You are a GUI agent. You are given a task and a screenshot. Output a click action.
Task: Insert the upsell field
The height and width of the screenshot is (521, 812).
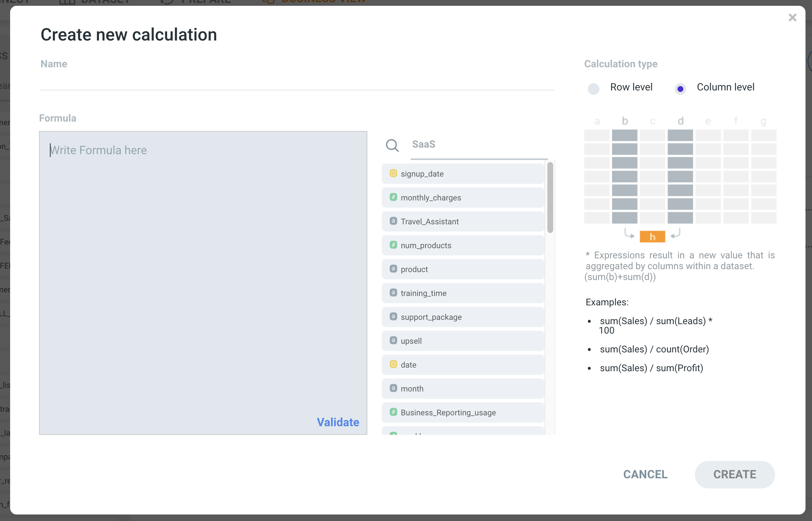tap(463, 341)
